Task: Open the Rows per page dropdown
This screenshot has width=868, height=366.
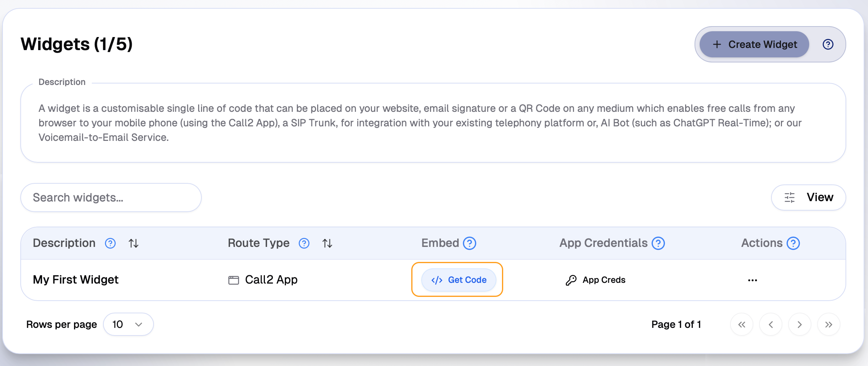Action: click(x=128, y=324)
